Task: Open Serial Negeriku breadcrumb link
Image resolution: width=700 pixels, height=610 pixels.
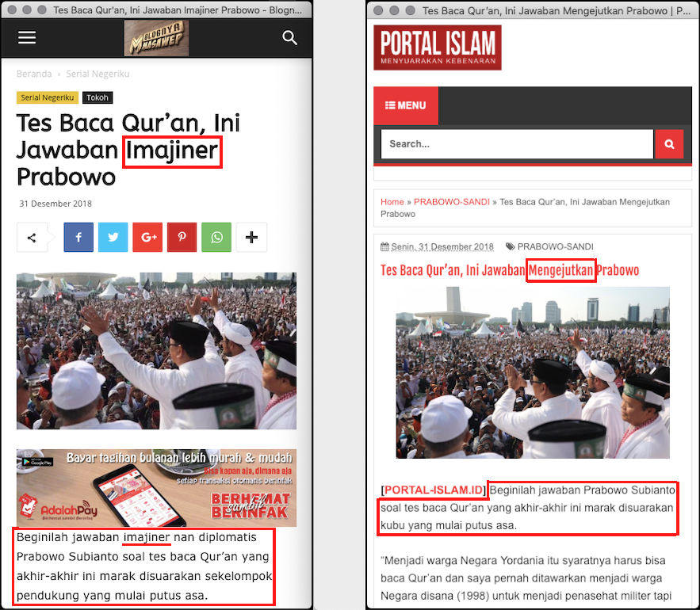Action: (98, 74)
